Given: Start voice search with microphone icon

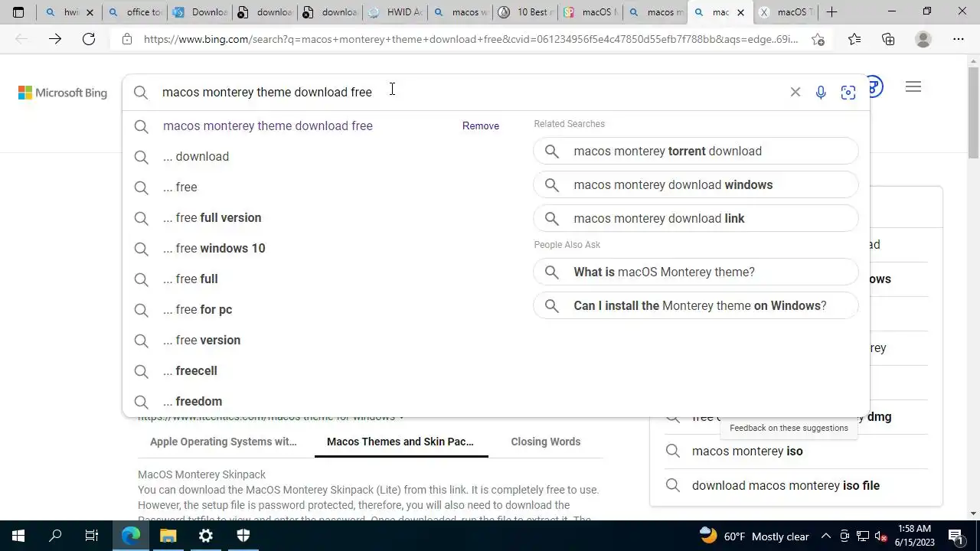Looking at the screenshot, I should [x=821, y=93].
